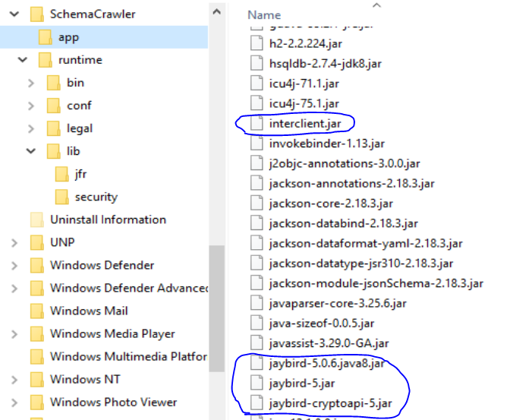Expand the Windows Photo Viewer node
Viewport: 510px width, 420px height.
(14, 403)
